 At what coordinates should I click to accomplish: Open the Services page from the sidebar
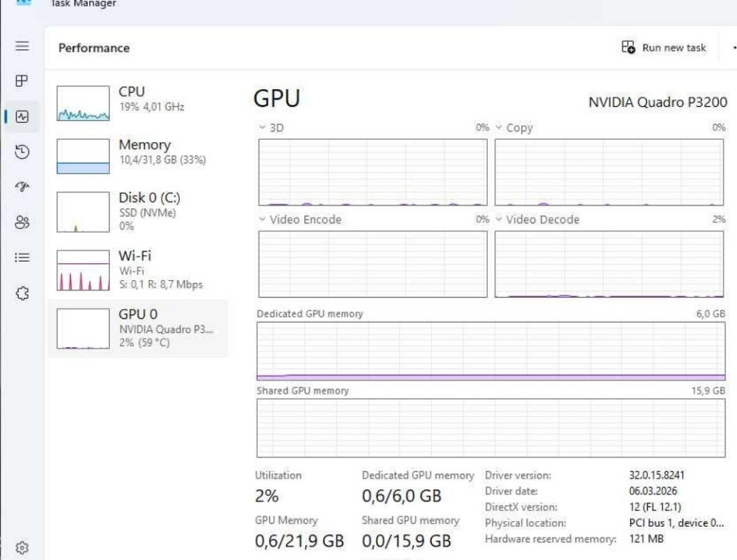pyautogui.click(x=22, y=293)
